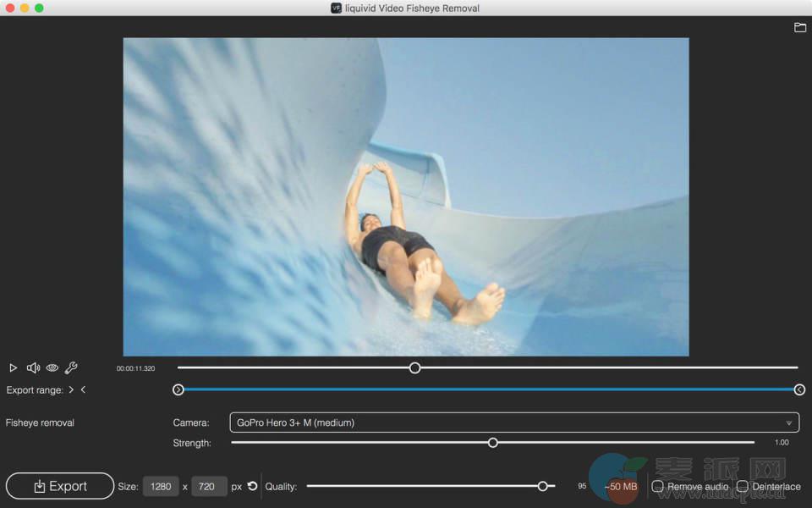
Task: Click the video timeline playhead
Action: 414,367
